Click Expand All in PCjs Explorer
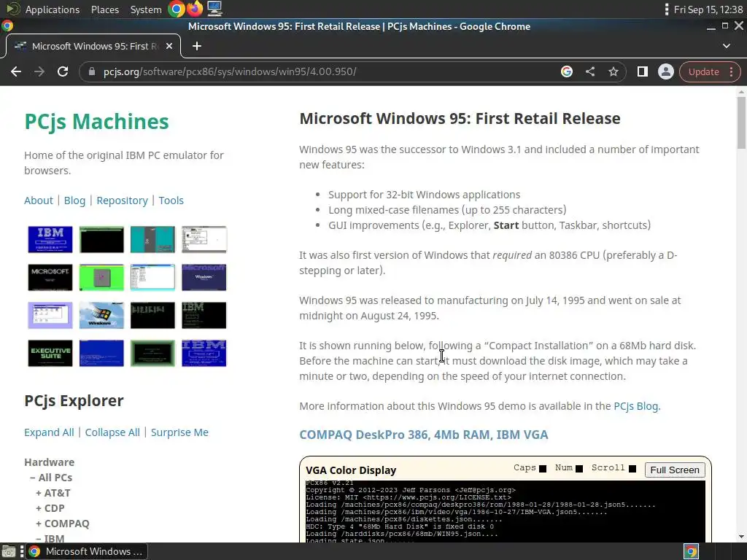The width and height of the screenshot is (747, 560). coord(49,432)
